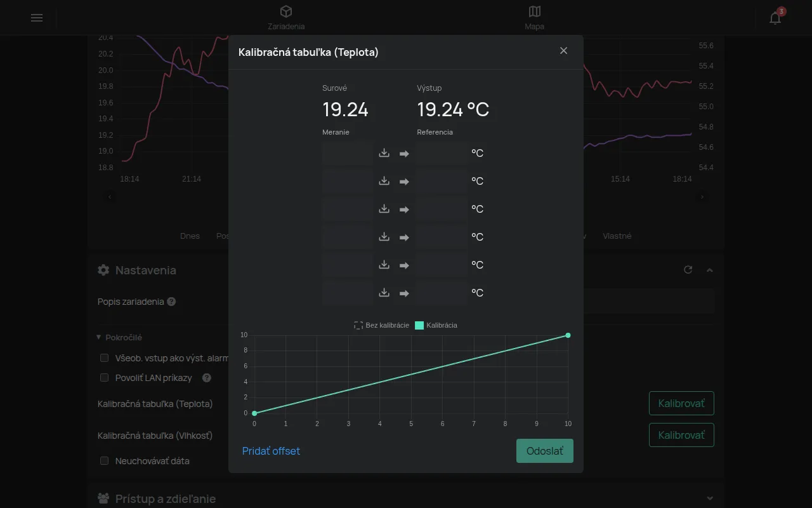Capture raw value in fourth calibration row

[x=384, y=237]
